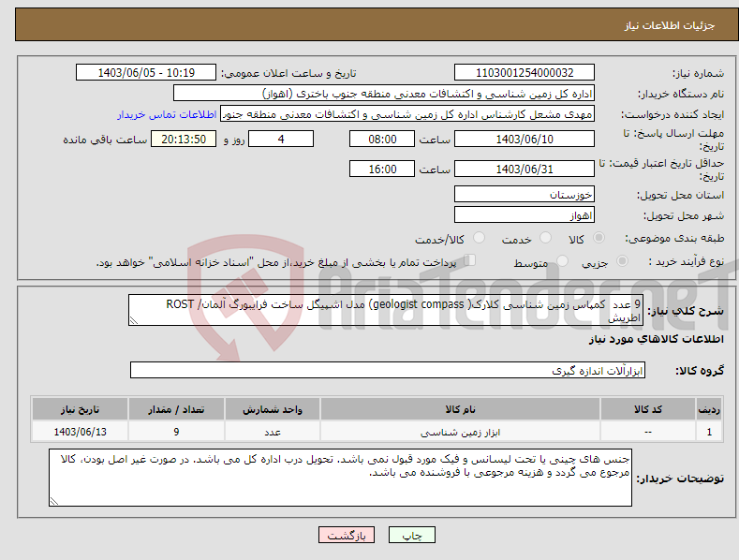This screenshot has height=560, width=739.
Task: Click the بازگشت back button
Action: point(347,535)
